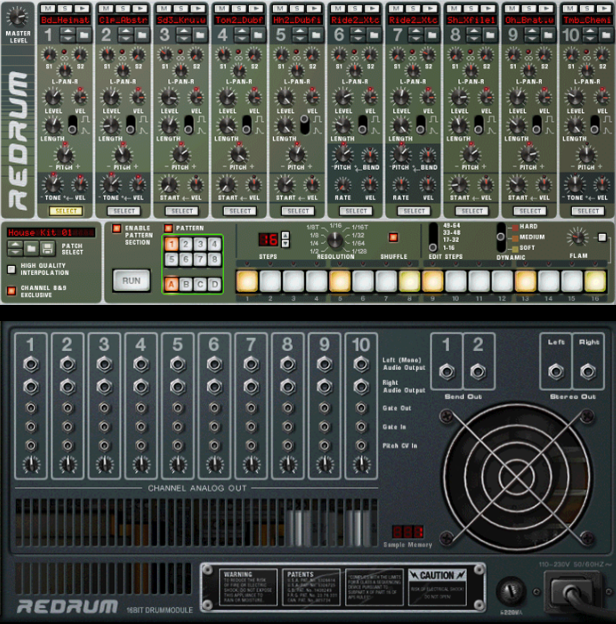This screenshot has width=616, height=624.
Task: Select pattern bank C
Action: click(200, 284)
